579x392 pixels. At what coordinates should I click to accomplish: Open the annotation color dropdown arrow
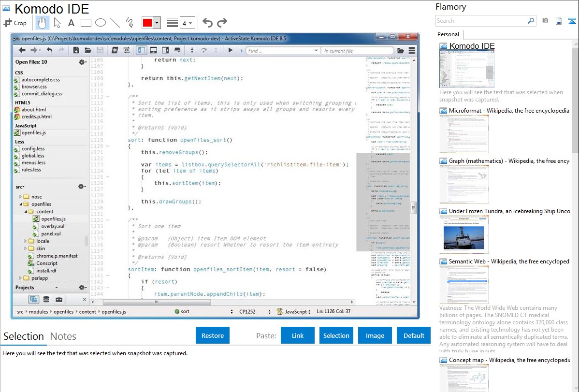pyautogui.click(x=157, y=23)
